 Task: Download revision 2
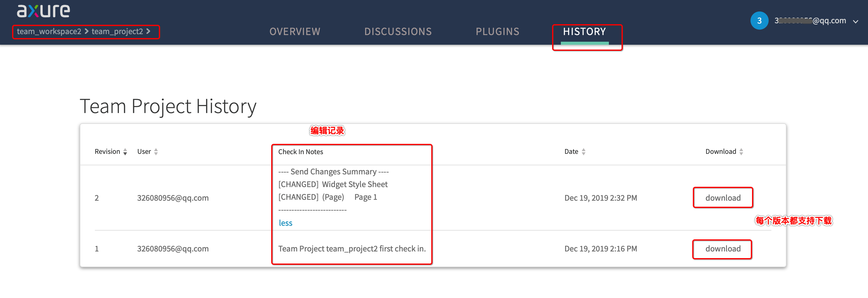(x=723, y=198)
